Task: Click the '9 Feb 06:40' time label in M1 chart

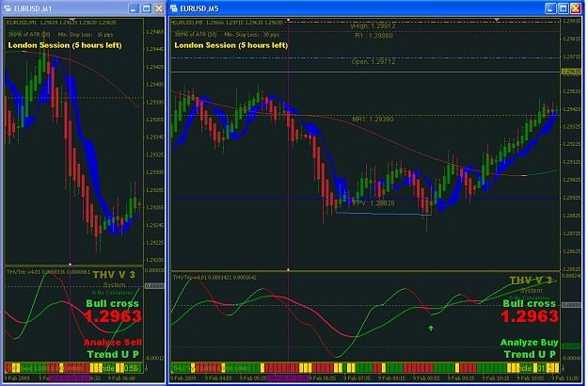Action: (x=122, y=378)
